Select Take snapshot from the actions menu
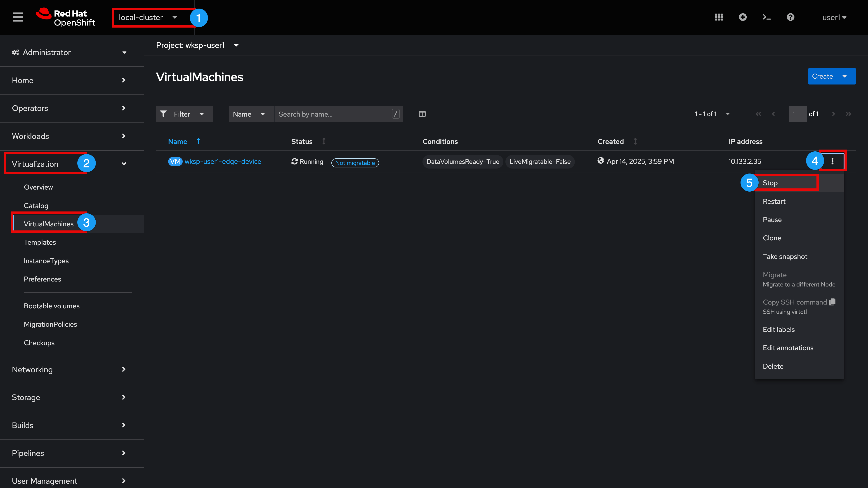This screenshot has width=868, height=488. (x=799, y=256)
